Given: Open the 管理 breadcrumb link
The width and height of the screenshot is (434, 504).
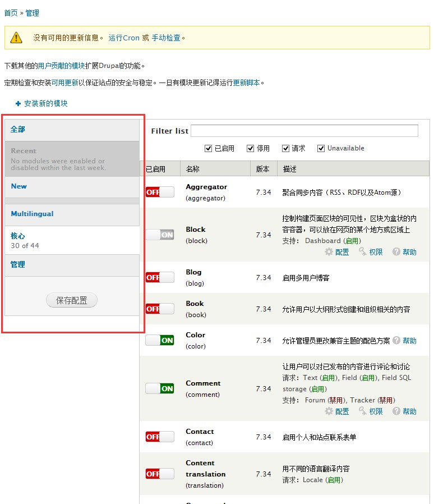Looking at the screenshot, I should 32,13.
